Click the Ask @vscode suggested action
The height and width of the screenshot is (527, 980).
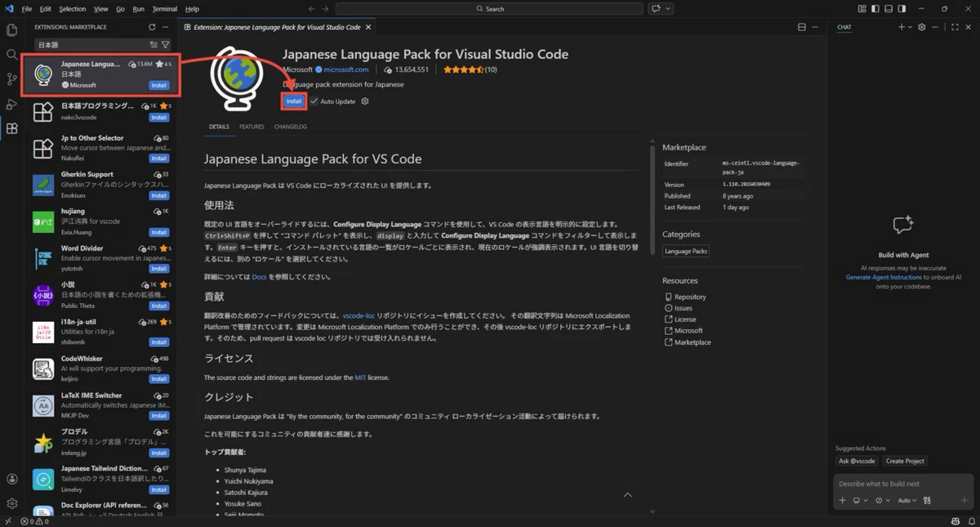(857, 461)
